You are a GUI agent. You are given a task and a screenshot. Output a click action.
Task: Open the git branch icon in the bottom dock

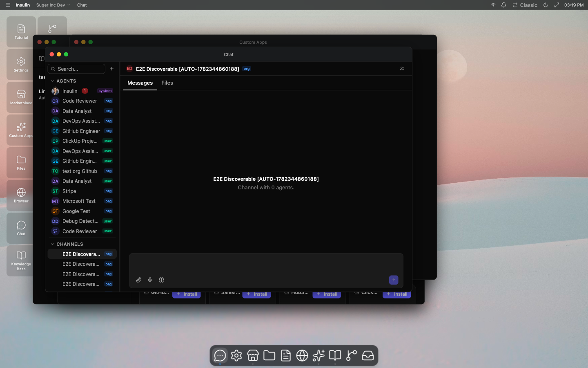tap(351, 355)
